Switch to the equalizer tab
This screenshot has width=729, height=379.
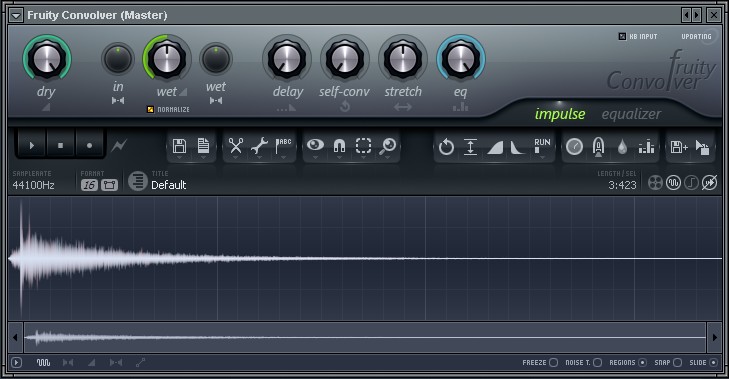(x=631, y=114)
